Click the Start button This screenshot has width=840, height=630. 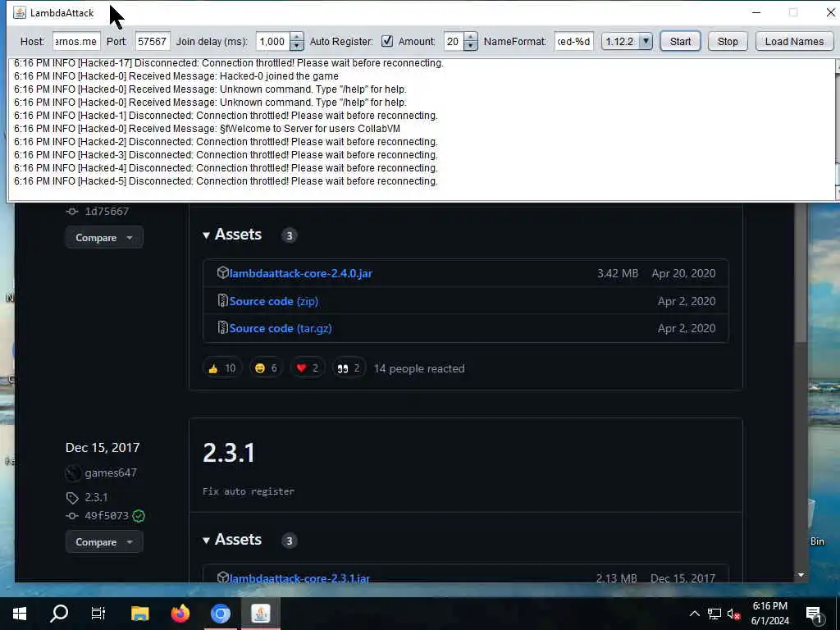tap(680, 41)
